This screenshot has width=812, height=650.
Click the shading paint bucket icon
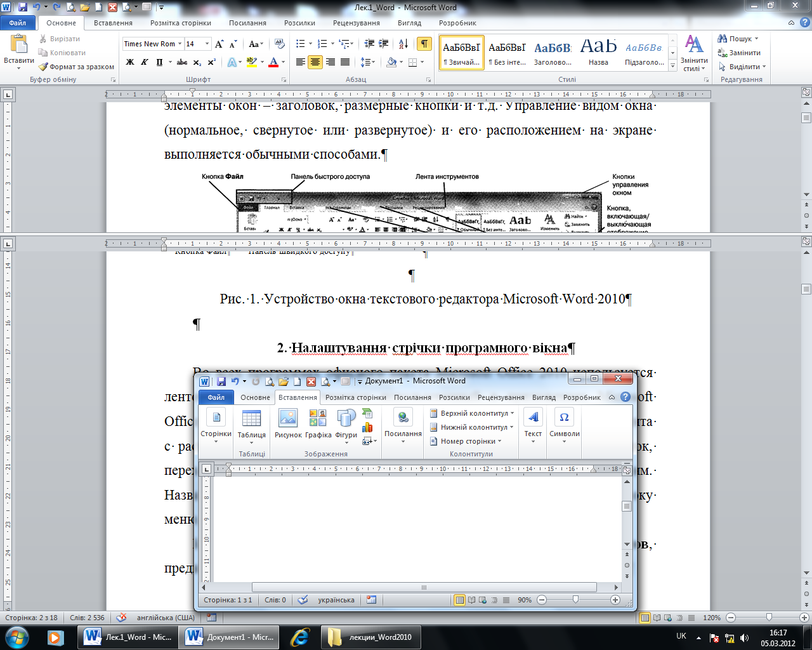click(391, 62)
